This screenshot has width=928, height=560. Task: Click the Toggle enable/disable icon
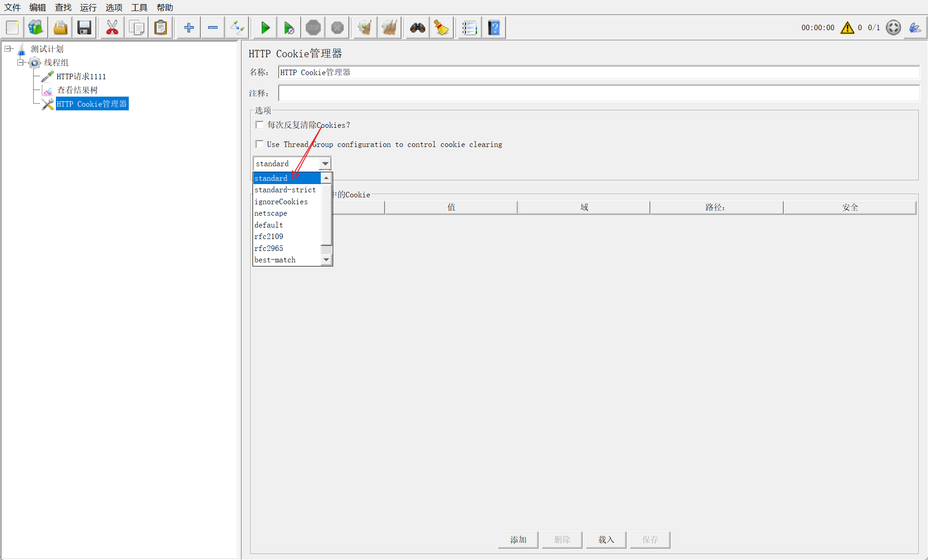pyautogui.click(x=237, y=28)
